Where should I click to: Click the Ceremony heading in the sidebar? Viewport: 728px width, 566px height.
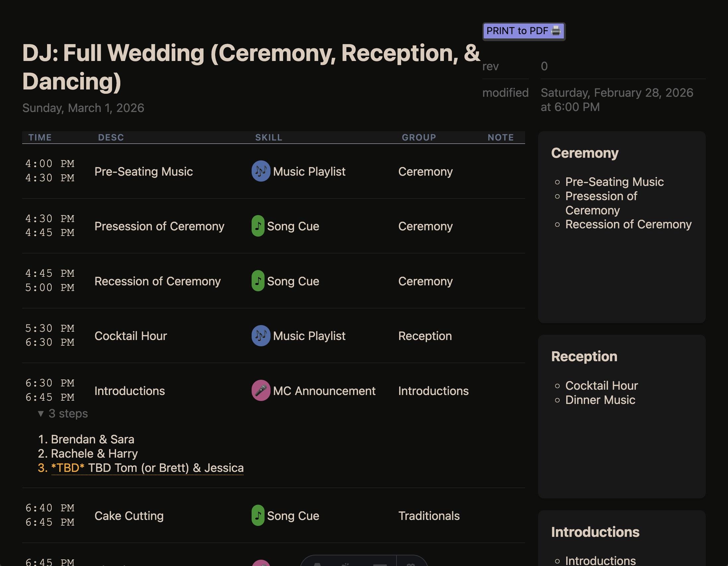tap(585, 153)
